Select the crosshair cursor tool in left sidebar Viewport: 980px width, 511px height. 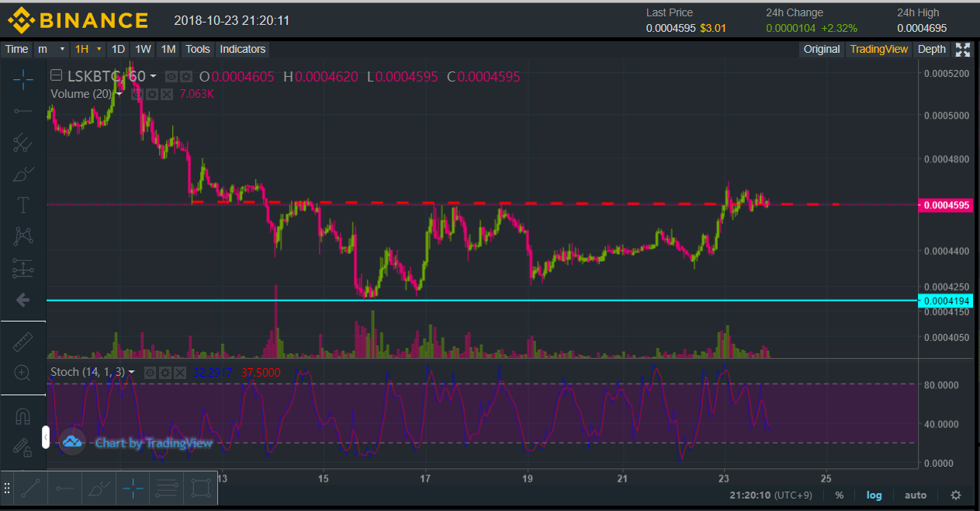[23, 78]
